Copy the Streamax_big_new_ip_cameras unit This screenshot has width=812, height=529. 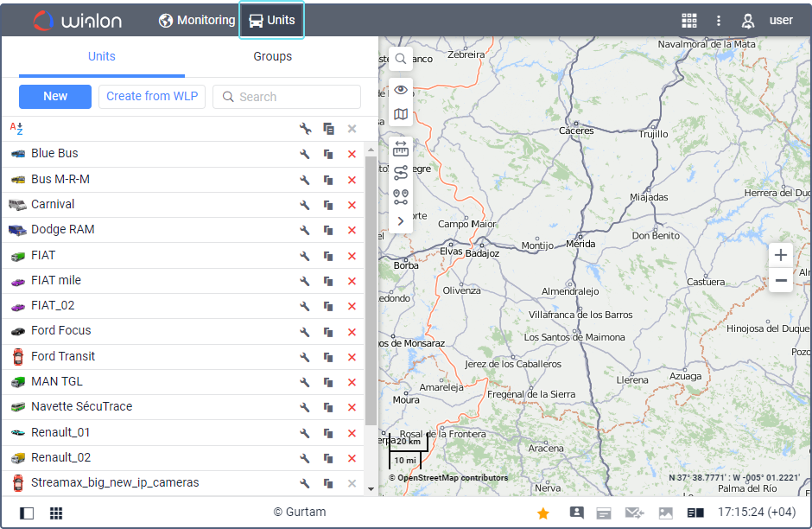click(328, 483)
